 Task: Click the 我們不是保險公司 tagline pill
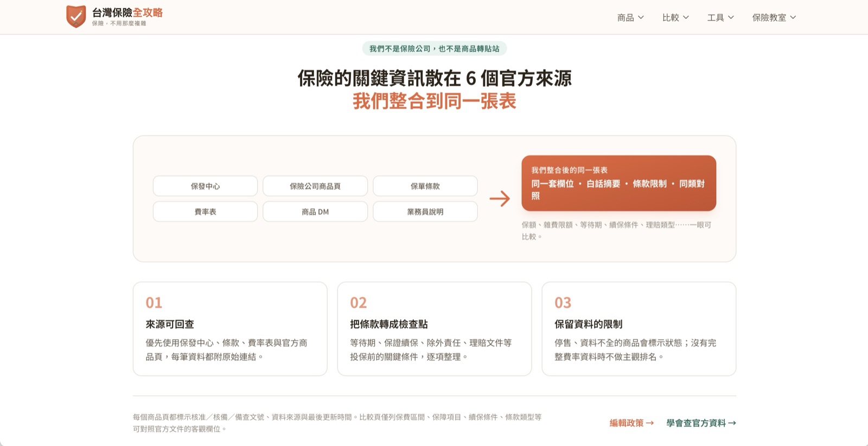tap(435, 49)
